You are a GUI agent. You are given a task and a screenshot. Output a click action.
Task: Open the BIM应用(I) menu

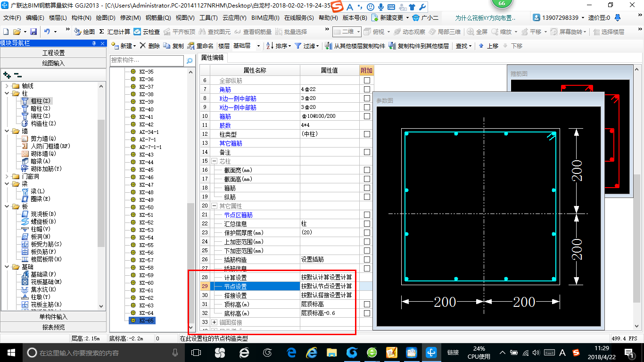pyautogui.click(x=265, y=17)
